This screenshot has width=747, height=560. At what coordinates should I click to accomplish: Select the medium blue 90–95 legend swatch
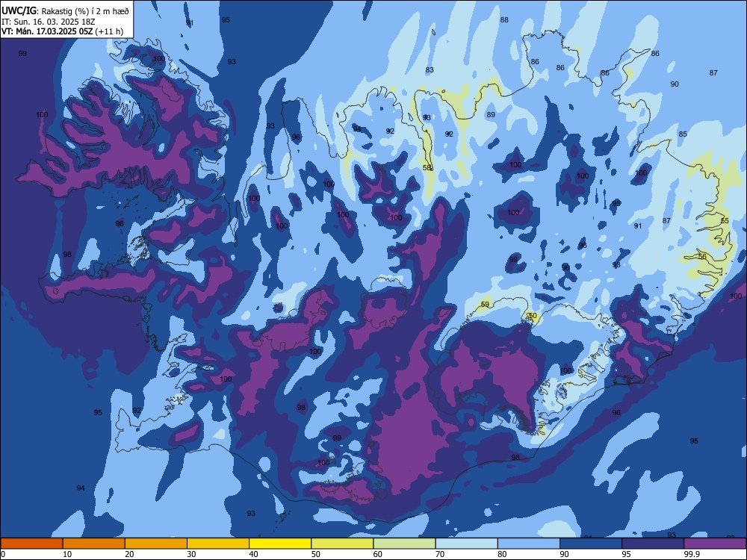pos(591,544)
